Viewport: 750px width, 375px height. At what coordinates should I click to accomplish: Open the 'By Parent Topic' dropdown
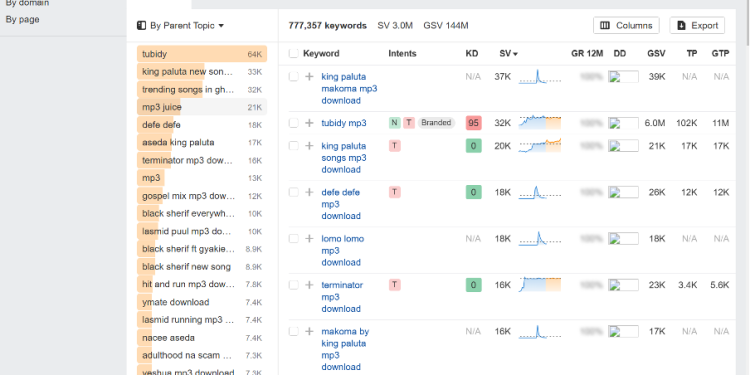coord(180,26)
